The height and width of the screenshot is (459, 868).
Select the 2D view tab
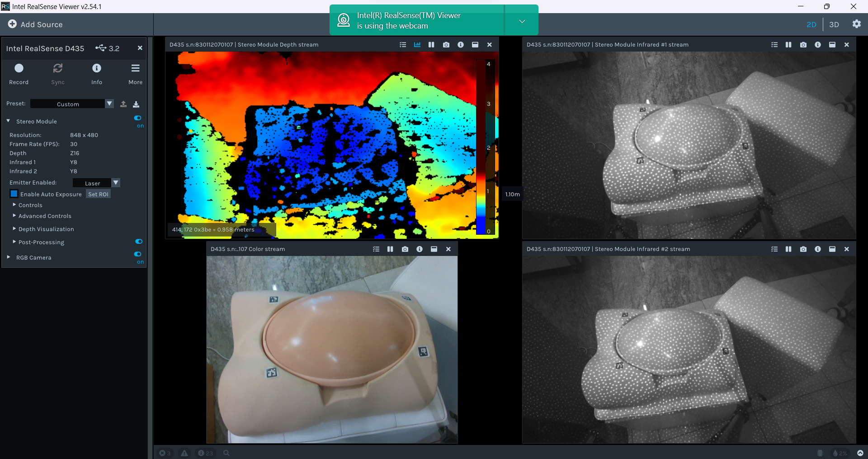click(811, 24)
